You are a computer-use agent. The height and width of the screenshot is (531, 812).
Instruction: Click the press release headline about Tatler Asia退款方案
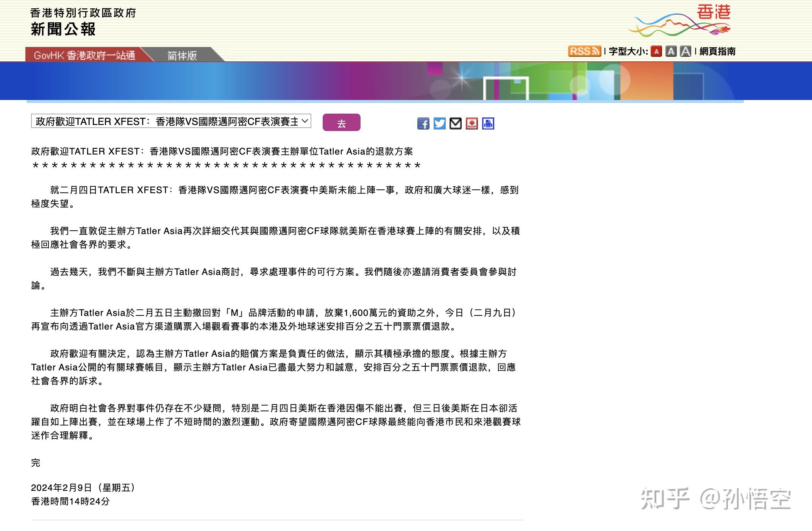click(x=222, y=151)
